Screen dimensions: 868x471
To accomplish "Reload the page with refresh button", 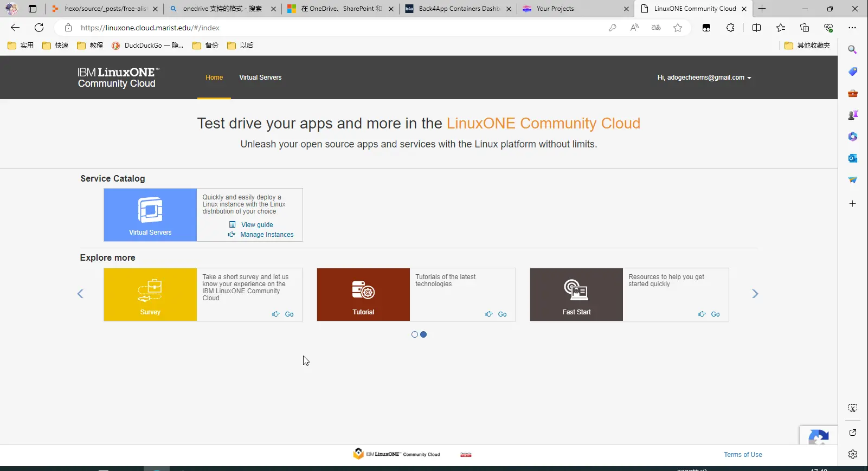I will (39, 28).
